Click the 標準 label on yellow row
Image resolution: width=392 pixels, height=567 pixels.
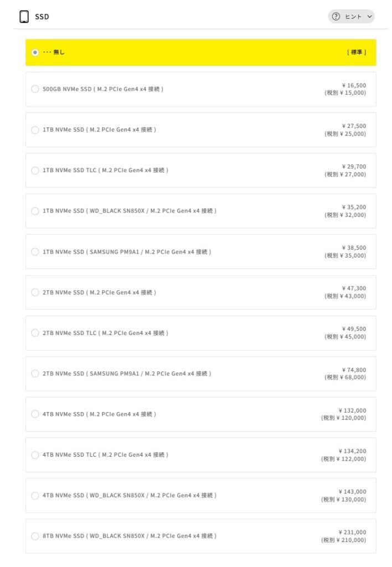(x=357, y=53)
